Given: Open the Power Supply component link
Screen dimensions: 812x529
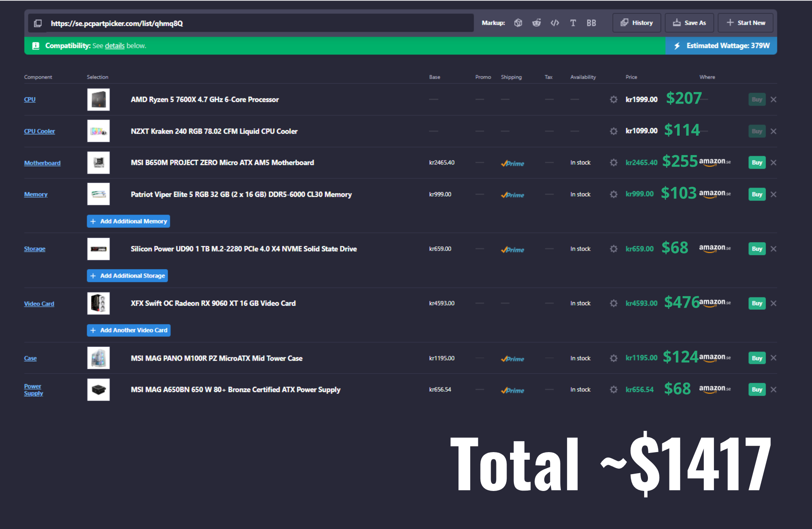Looking at the screenshot, I should pyautogui.click(x=33, y=390).
